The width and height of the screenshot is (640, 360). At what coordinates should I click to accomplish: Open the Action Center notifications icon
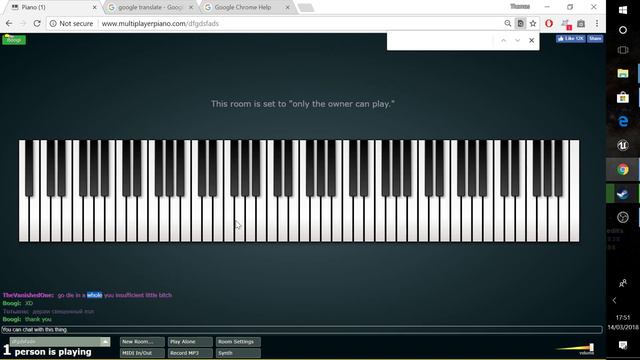pyautogui.click(x=623, y=346)
